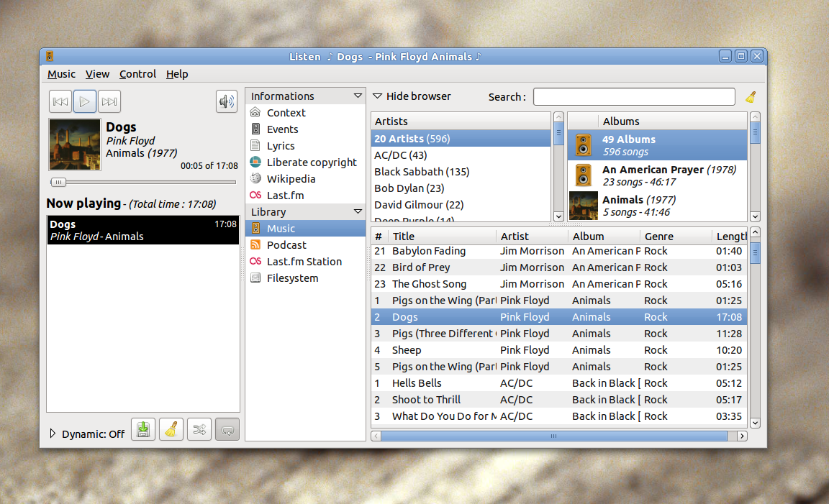Screen dimensions: 829x504
Task: Skip to the next track
Action: pyautogui.click(x=109, y=101)
